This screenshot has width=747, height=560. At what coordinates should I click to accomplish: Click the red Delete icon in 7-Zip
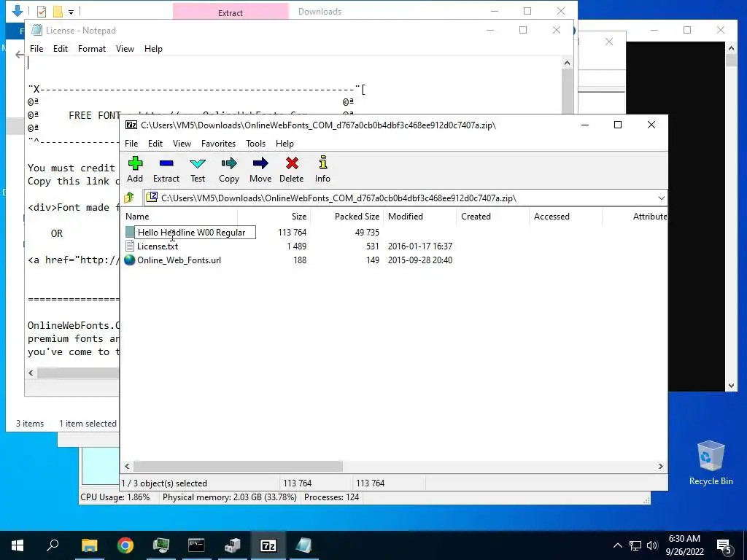(x=292, y=169)
